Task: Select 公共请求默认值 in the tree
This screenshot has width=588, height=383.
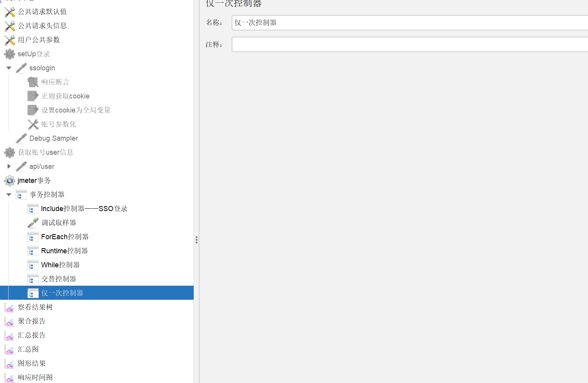Action: pos(42,12)
